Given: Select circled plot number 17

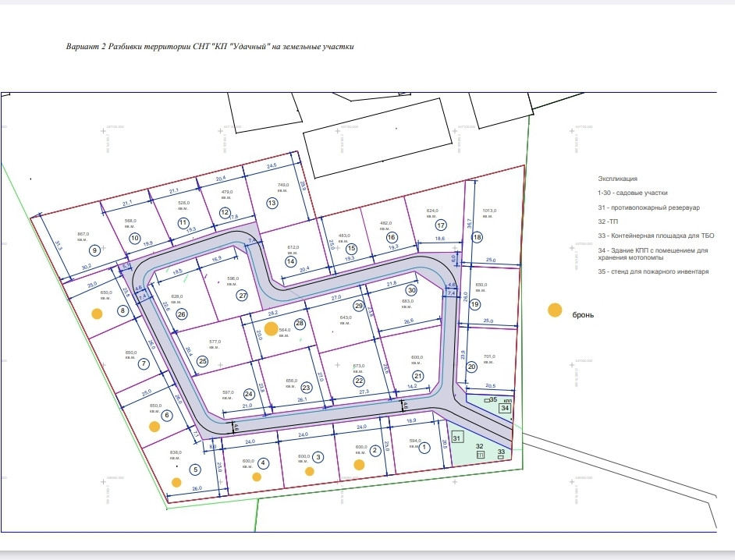Looking at the screenshot, I should (441, 225).
